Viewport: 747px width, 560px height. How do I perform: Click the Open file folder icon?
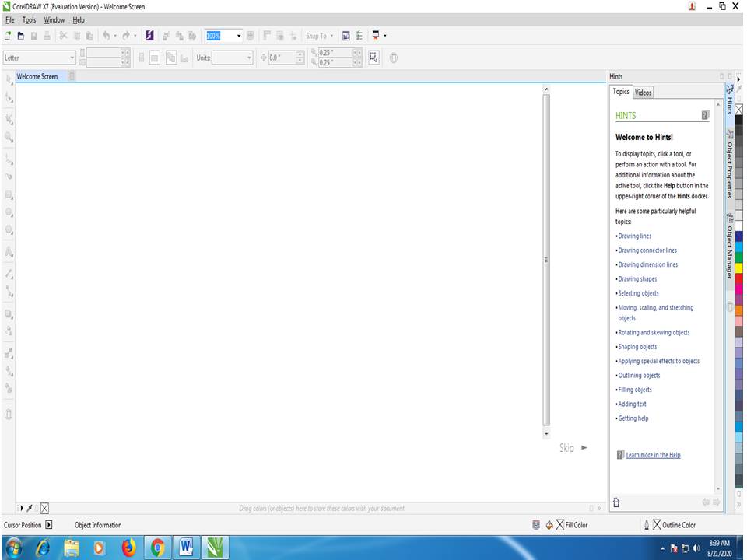[x=20, y=36]
